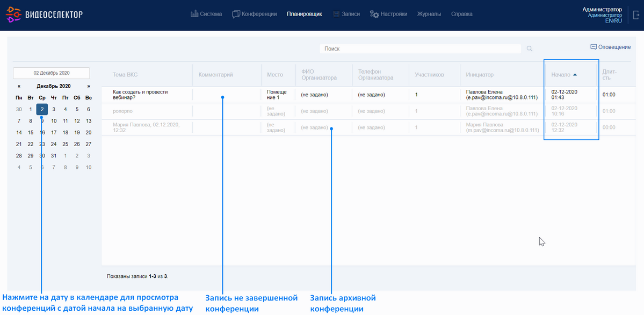This screenshot has height=315, width=644.
Task: Open Система via its bar chart icon
Action: (194, 14)
